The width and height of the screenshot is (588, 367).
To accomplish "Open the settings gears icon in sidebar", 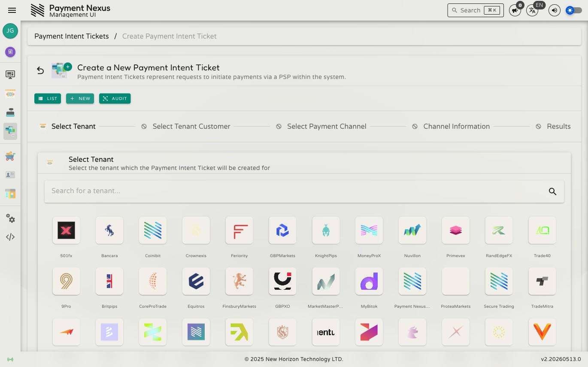I will click(x=10, y=218).
